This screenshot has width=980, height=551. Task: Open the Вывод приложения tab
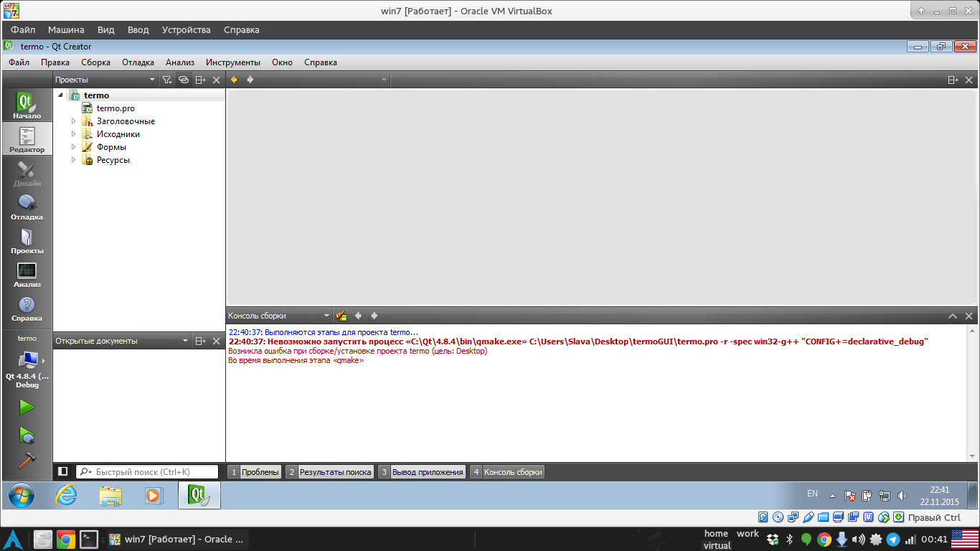(x=422, y=472)
